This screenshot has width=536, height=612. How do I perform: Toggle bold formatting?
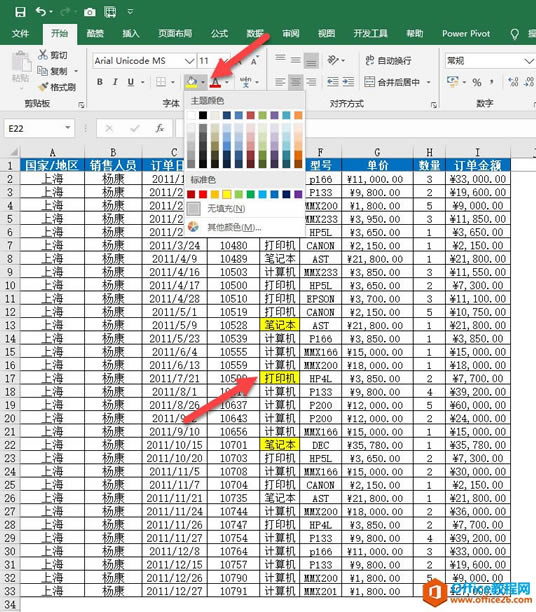click(100, 82)
